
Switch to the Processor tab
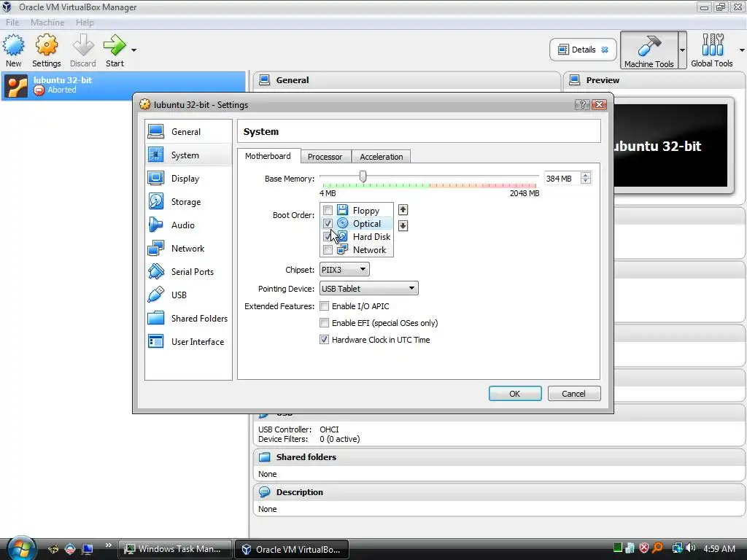[325, 156]
